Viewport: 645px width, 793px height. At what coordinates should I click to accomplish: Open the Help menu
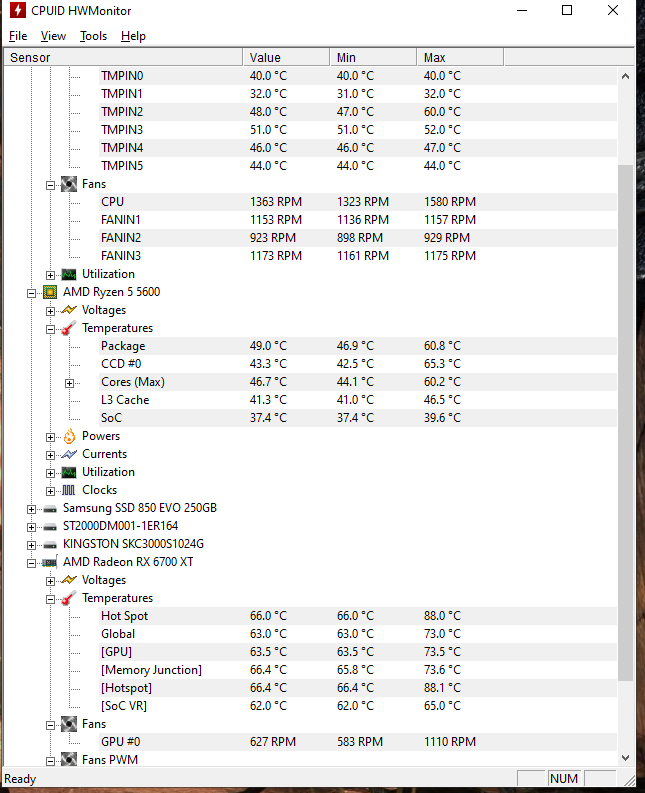click(x=133, y=36)
